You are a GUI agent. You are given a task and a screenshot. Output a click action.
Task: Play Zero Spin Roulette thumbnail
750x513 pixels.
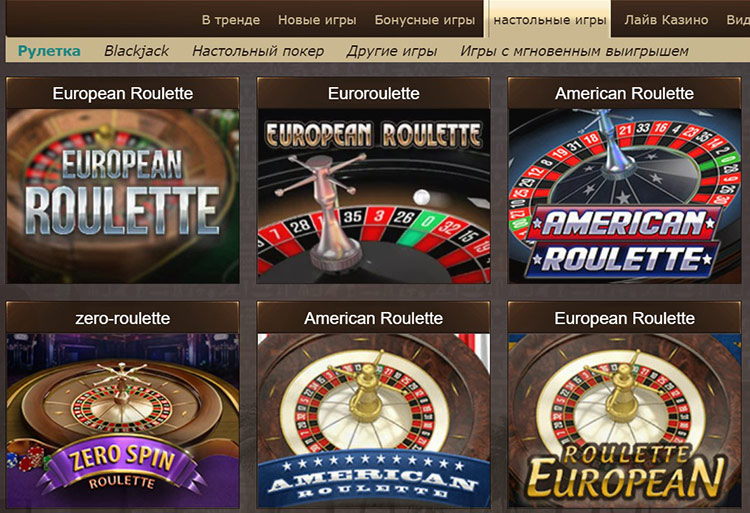coord(123,420)
